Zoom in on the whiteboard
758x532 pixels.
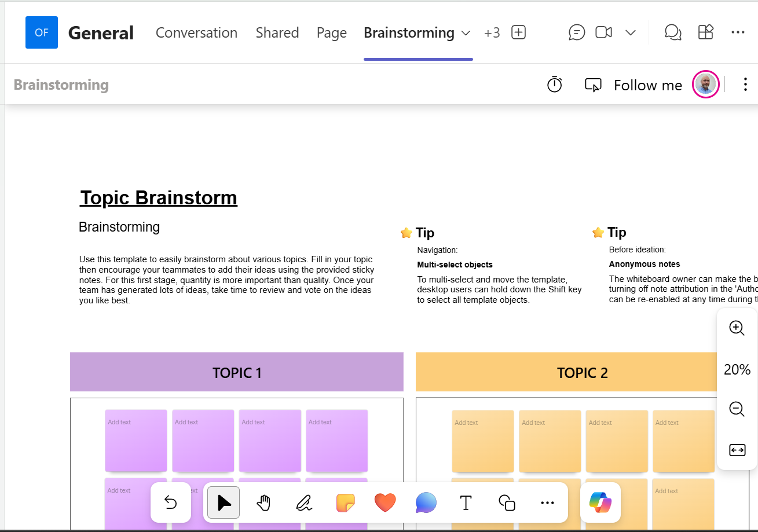[737, 328]
